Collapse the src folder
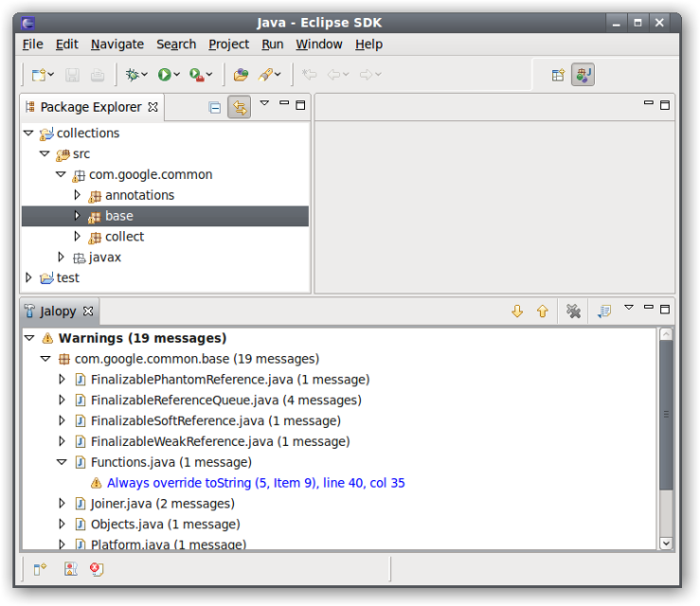Image resolution: width=700 pixels, height=606 pixels. point(45,153)
